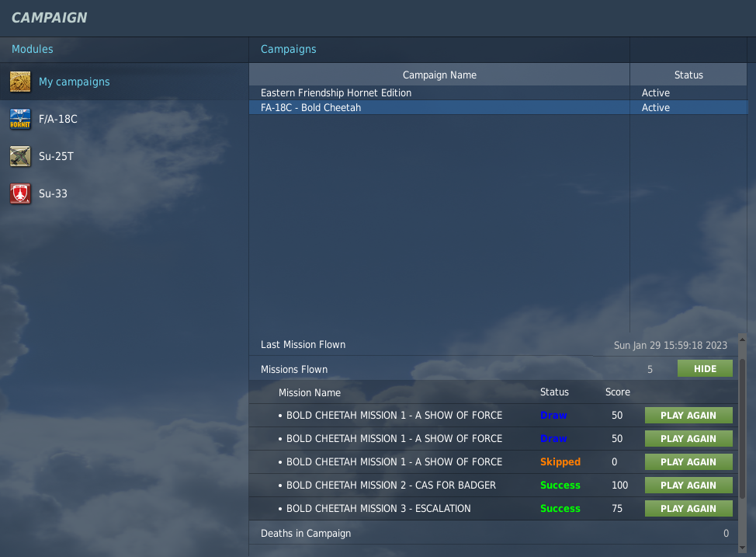
Task: Click the Campaigns panel heading
Action: pos(288,49)
